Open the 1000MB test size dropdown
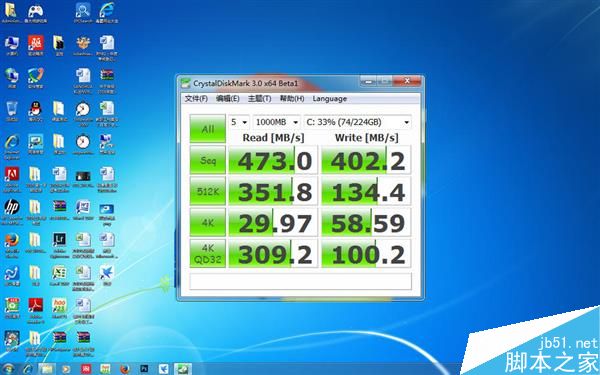Image resolution: width=600 pixels, height=375 pixels. point(277,122)
